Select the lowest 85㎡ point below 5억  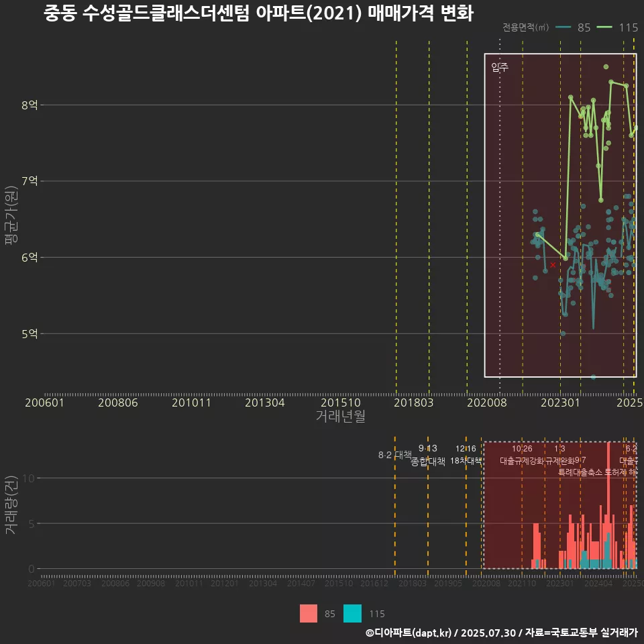click(593, 377)
